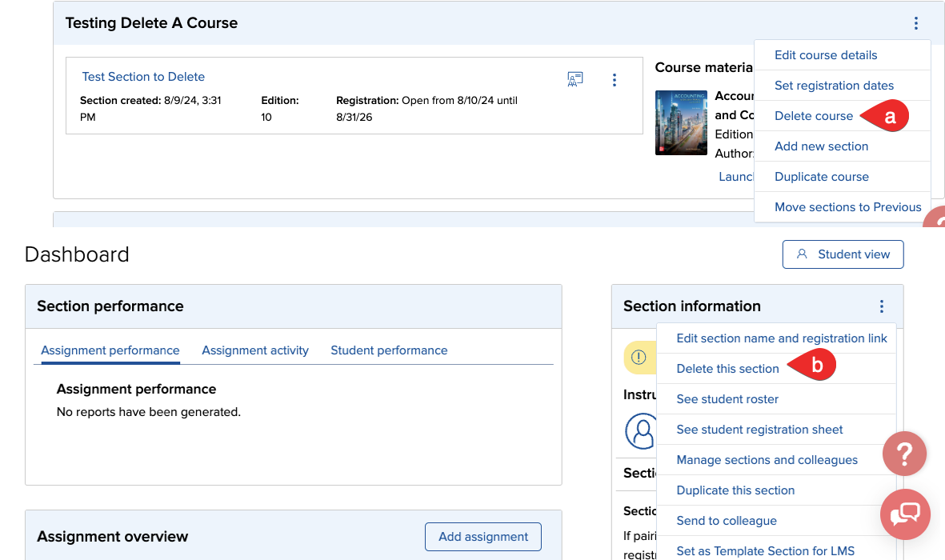Switch to the Assignment activity tab

click(x=255, y=350)
